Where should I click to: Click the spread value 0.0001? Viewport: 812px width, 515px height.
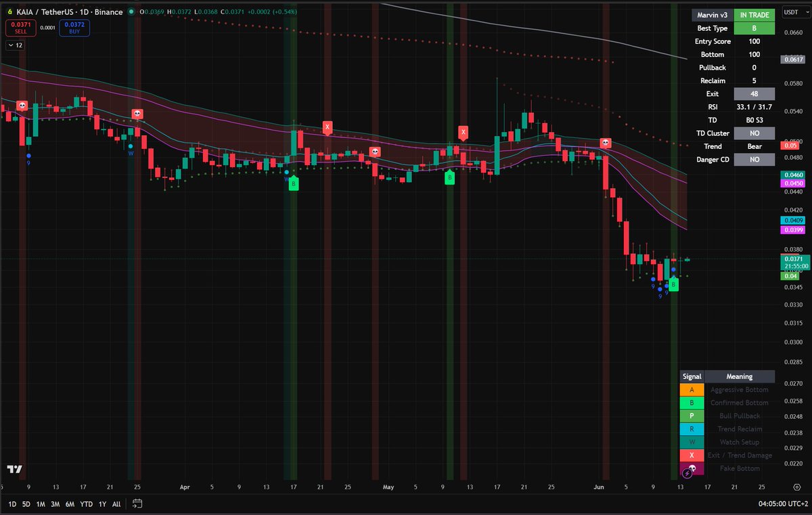coord(47,28)
